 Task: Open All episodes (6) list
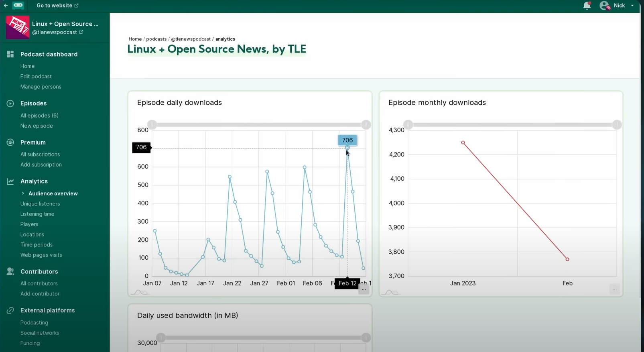point(39,116)
